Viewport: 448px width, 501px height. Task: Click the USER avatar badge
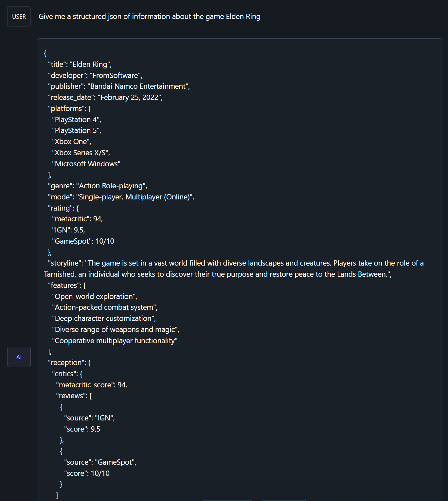[19, 16]
